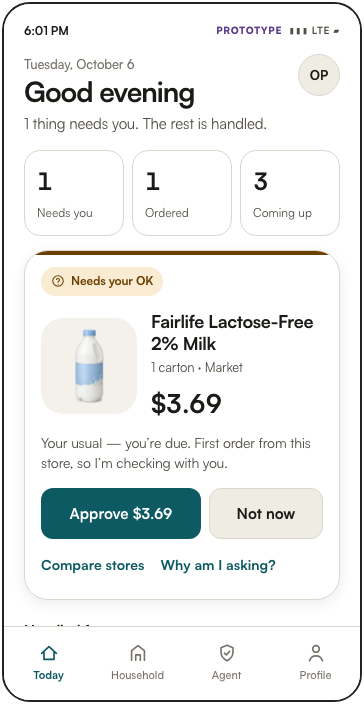Image resolution: width=364 pixels, height=704 pixels.
Task: Open the Ordered summary card
Action: [x=182, y=193]
